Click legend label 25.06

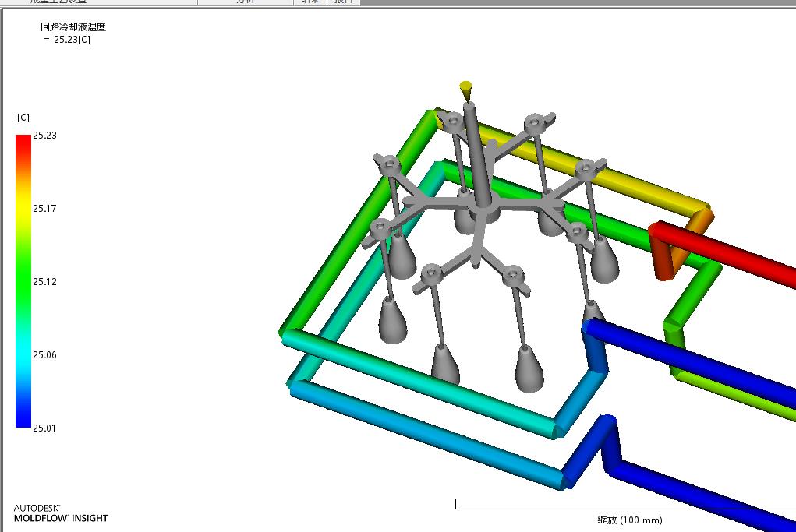tap(44, 354)
